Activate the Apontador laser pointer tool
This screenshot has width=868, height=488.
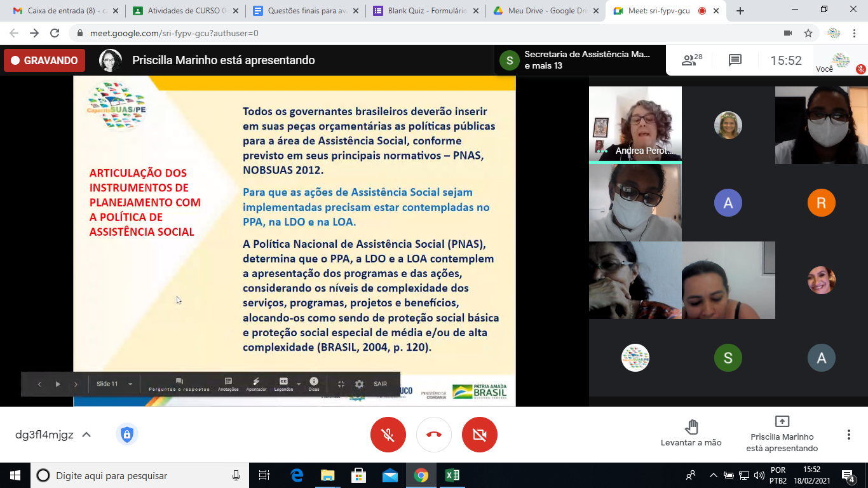point(256,384)
